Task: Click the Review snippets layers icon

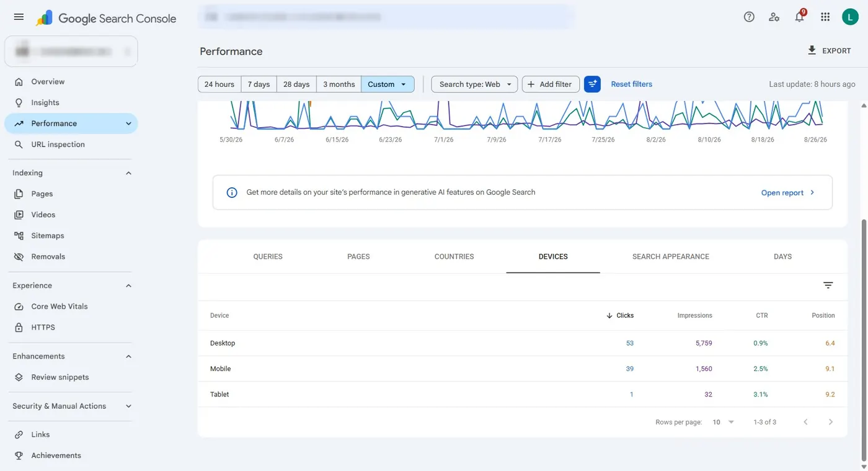Action: pyautogui.click(x=19, y=377)
